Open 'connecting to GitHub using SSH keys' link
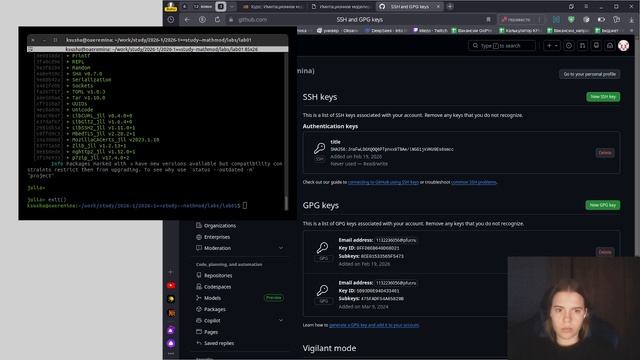 383,182
